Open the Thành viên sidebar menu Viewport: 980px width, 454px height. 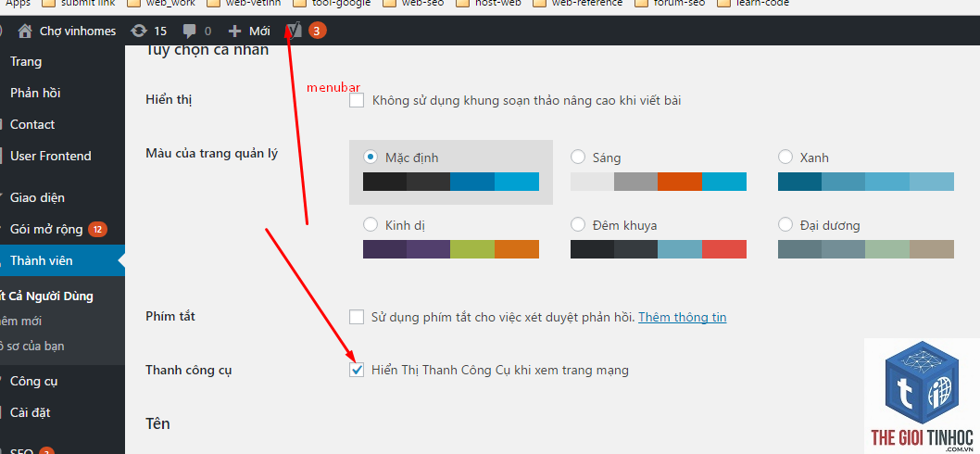tap(62, 260)
